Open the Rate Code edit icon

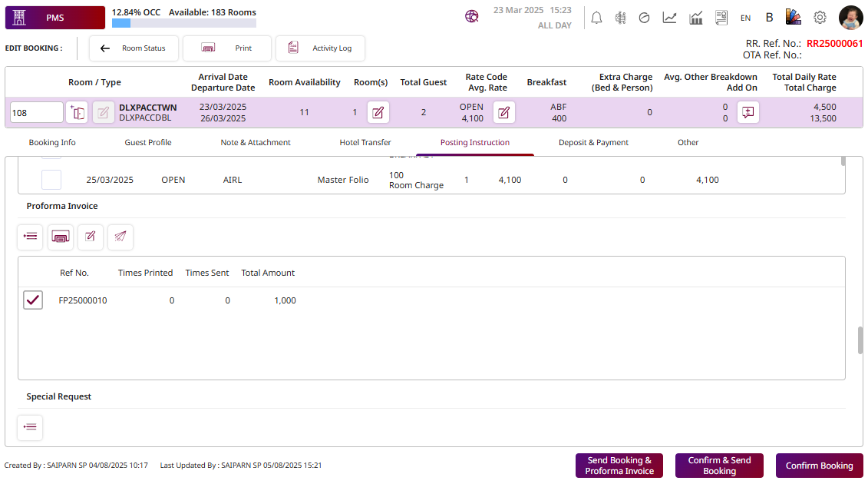pos(503,112)
